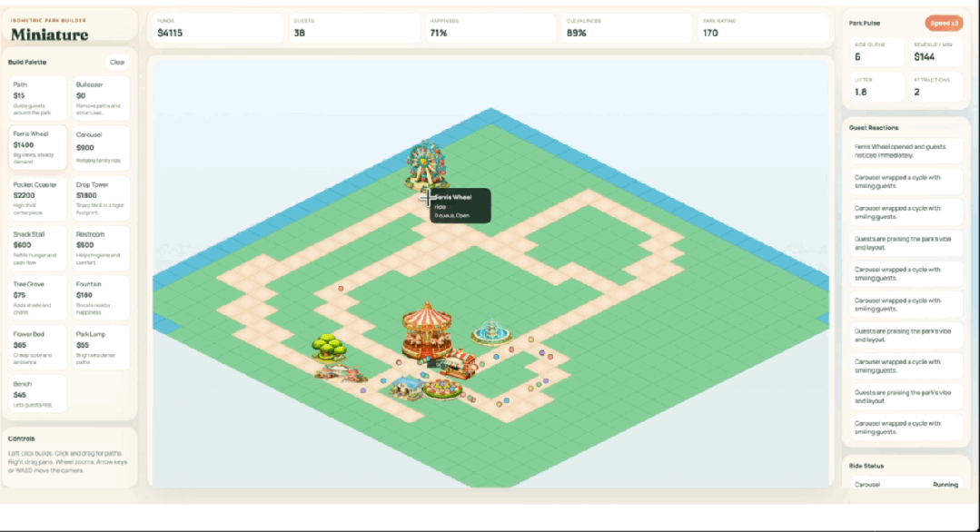The width and height of the screenshot is (980, 532).
Task: Pick the Drop Tower build card
Action: (x=101, y=198)
